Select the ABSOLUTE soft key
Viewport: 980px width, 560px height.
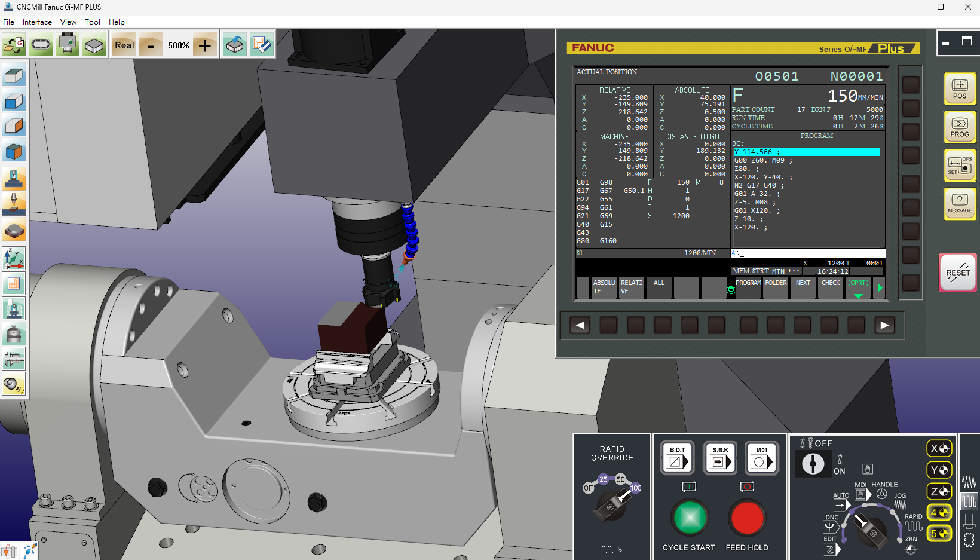(x=604, y=287)
